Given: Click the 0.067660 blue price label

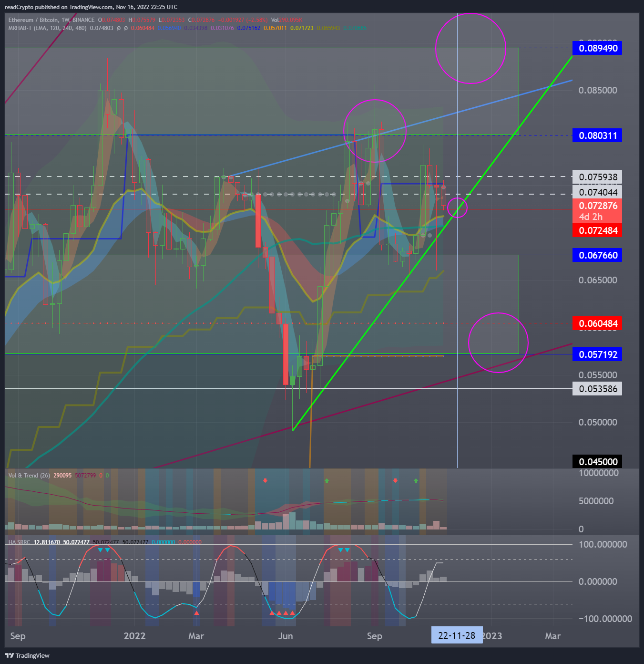Looking at the screenshot, I should pos(598,255).
